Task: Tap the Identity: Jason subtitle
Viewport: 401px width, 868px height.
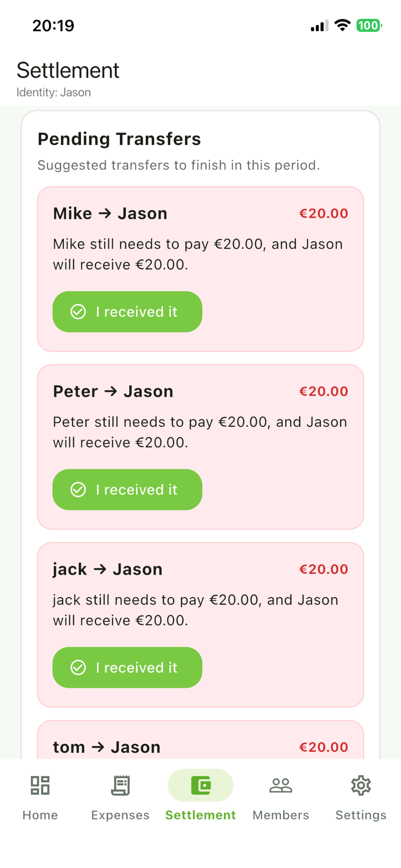Action: coord(54,92)
